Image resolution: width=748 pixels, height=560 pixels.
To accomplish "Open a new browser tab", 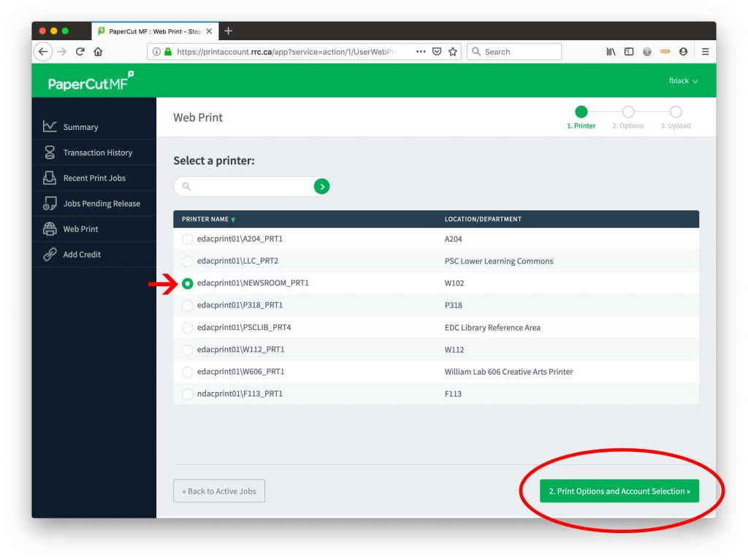I will click(x=229, y=31).
